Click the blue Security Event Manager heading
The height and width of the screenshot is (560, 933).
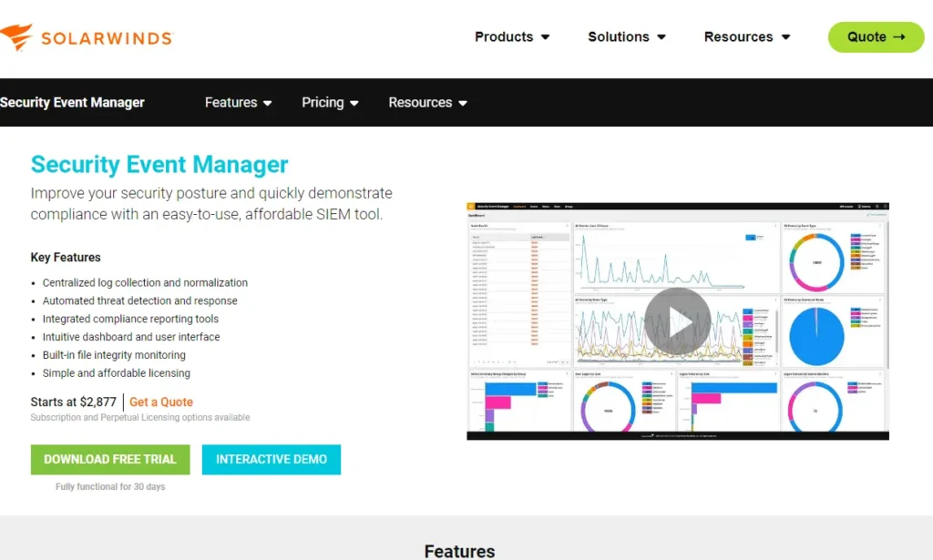coord(159,165)
